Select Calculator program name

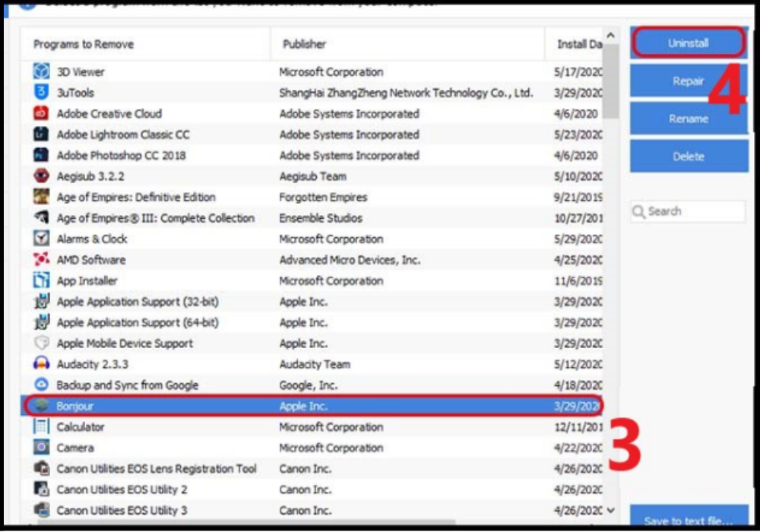[x=81, y=427]
